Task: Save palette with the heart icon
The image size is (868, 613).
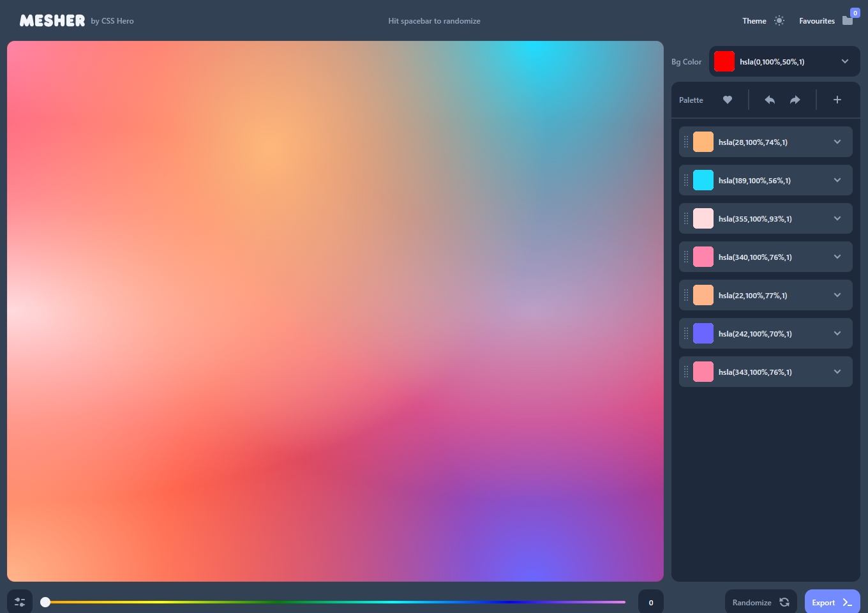Action: 728,100
